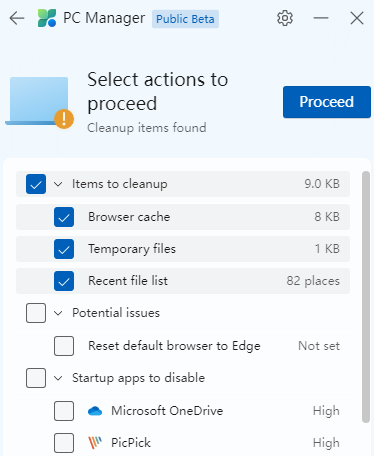Screen dimensions: 374x456
Task: Uncheck the Temporary files checkbox
Action: pyautogui.click(x=64, y=249)
